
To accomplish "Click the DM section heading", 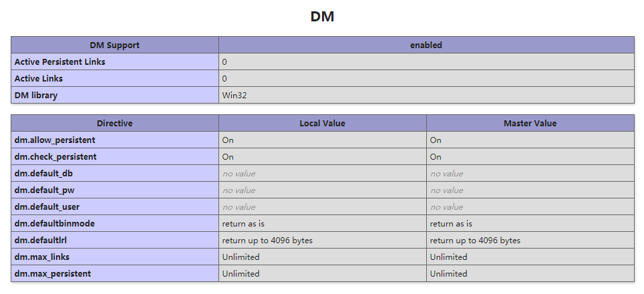I will (x=322, y=17).
